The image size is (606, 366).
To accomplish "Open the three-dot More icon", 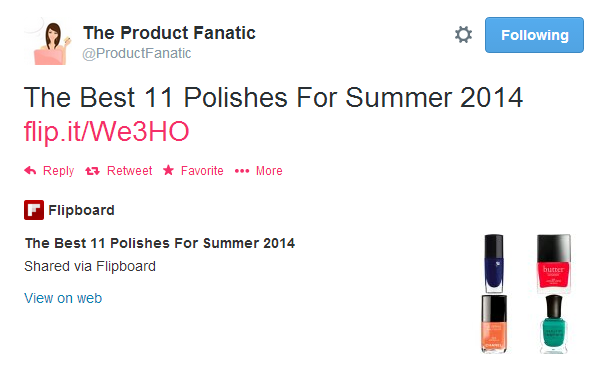I will click(x=242, y=171).
